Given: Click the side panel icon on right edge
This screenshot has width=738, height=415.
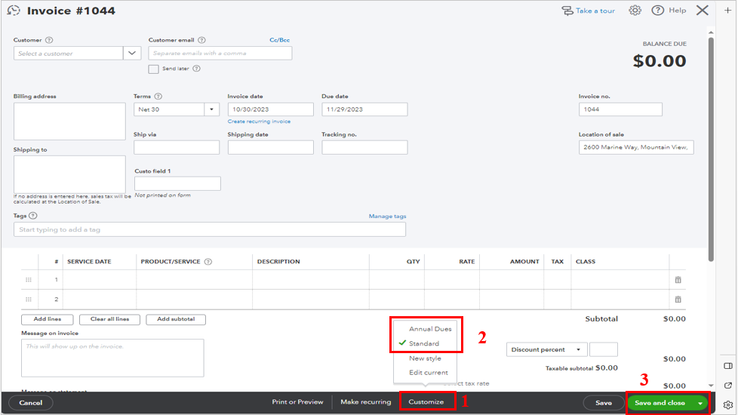Looking at the screenshot, I should [728, 366].
